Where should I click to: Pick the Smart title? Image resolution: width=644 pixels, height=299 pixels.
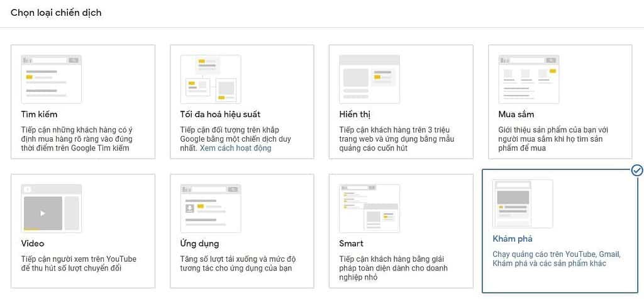click(351, 244)
